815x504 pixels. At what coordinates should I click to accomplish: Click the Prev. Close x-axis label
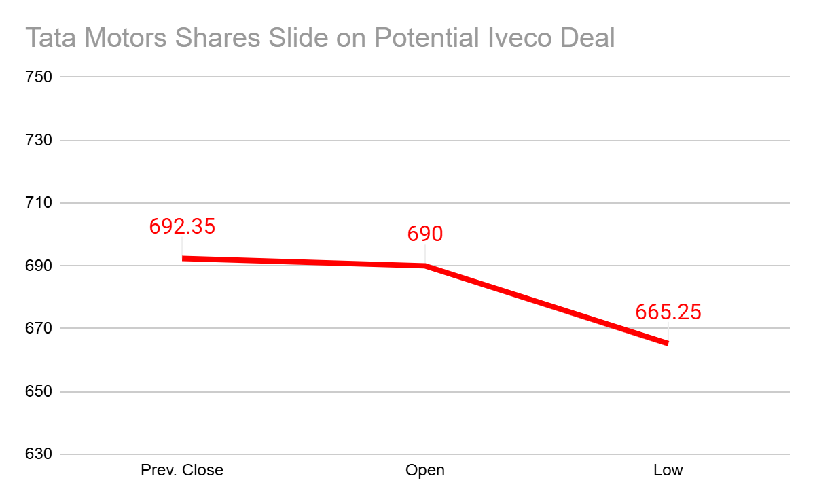(x=182, y=470)
